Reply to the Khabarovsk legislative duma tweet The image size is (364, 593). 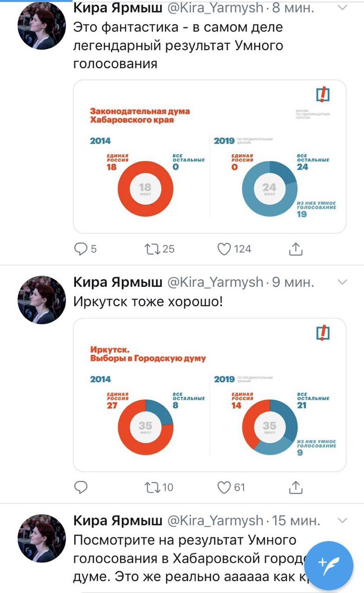[x=81, y=249]
